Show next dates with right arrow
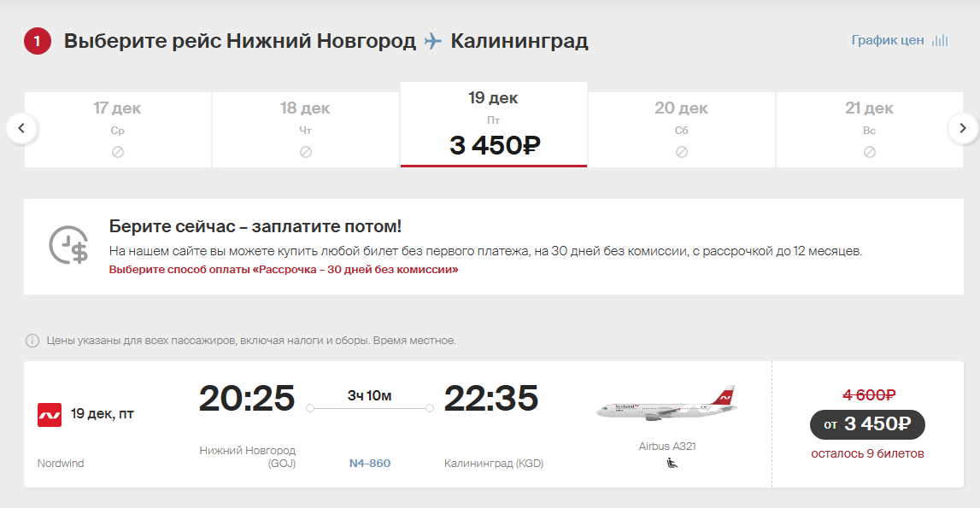 (963, 128)
